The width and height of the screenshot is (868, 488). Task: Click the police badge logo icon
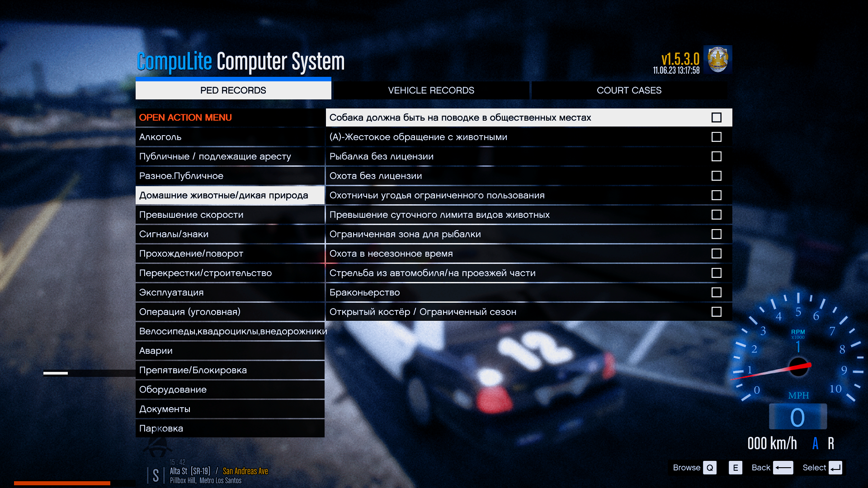(x=717, y=59)
